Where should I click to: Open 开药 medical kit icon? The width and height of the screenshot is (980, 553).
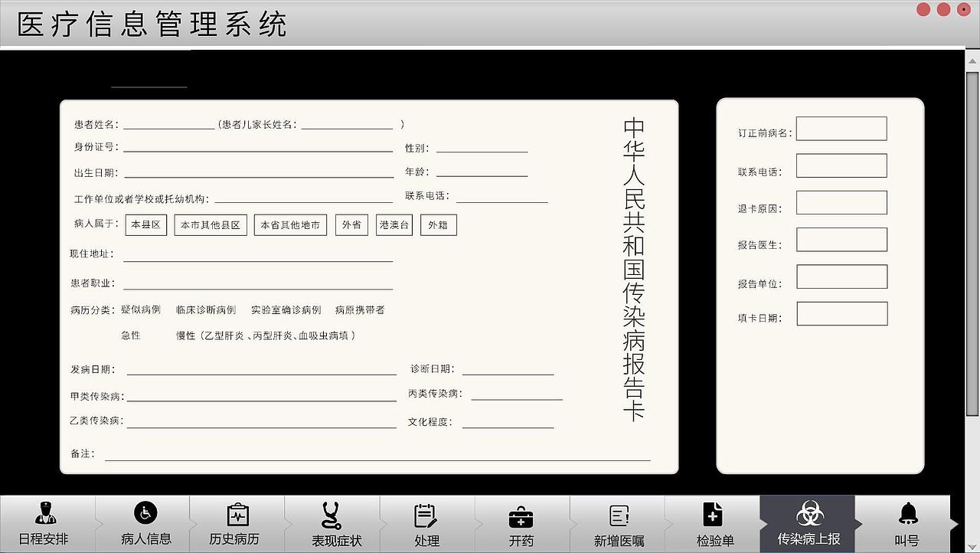[x=521, y=516]
